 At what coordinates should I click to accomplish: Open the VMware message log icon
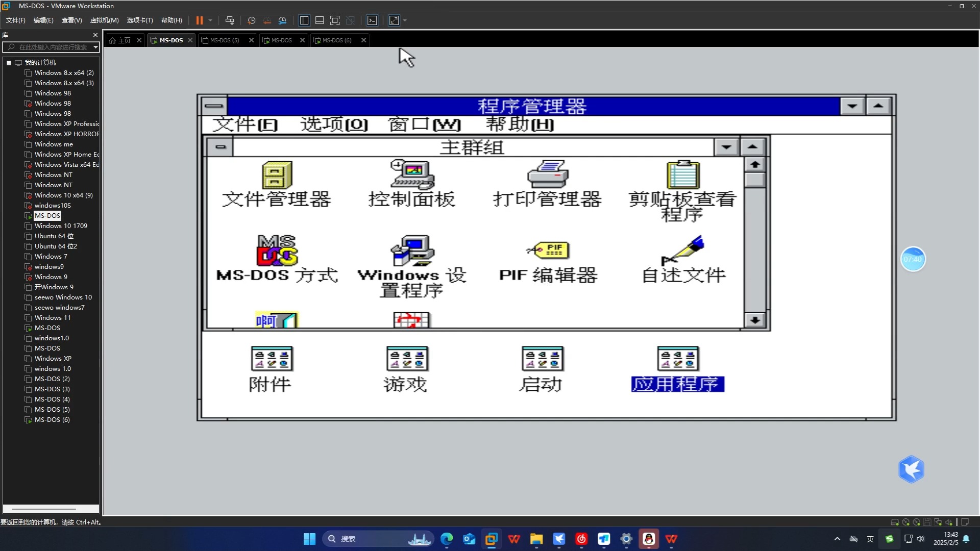pyautogui.click(x=965, y=522)
